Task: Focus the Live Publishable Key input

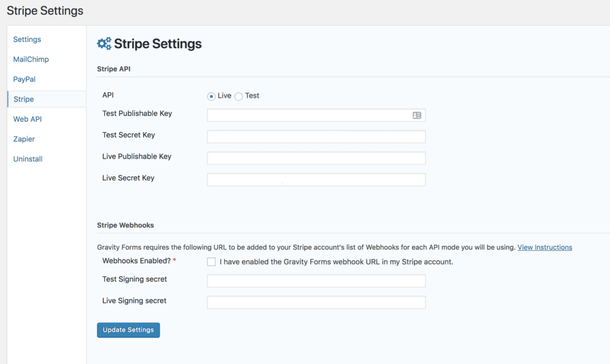Action: 316,158
